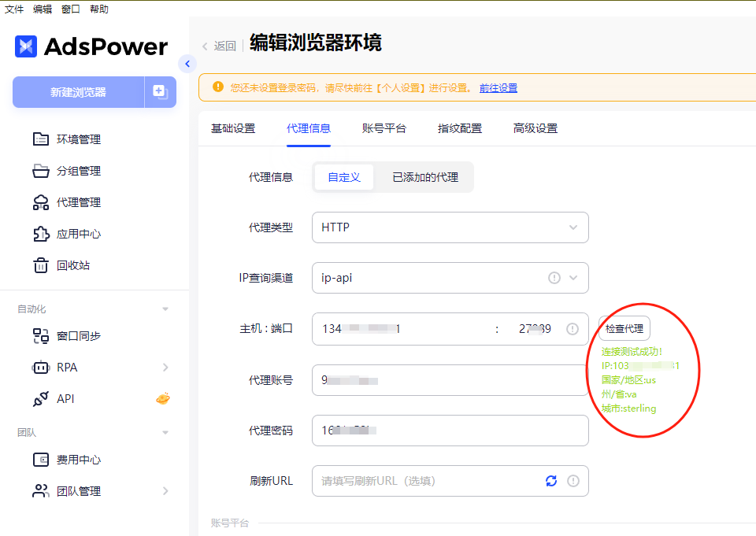Open the 帮助 menu
Screen dimensions: 756x536
[99, 9]
